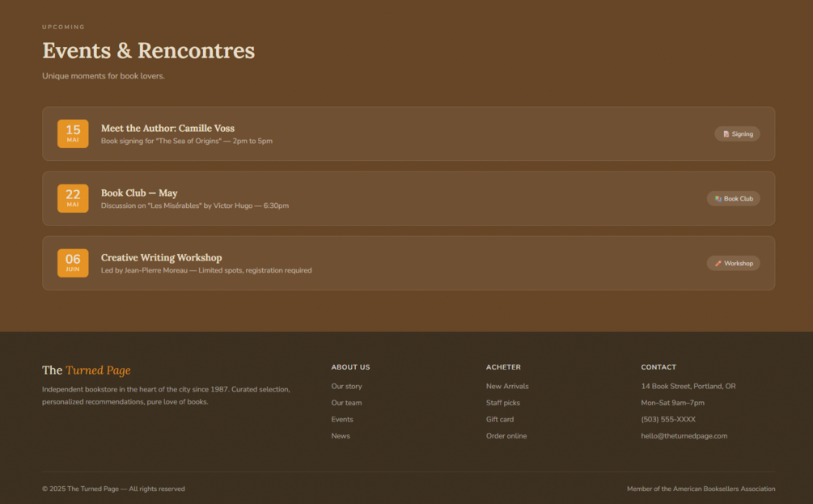Click the ABOUT US footer heading
The width and height of the screenshot is (813, 504).
coord(350,367)
